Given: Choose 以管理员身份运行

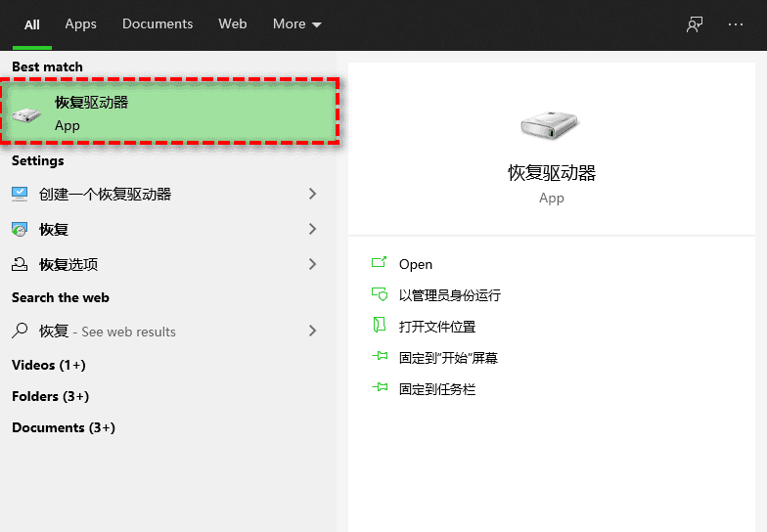Looking at the screenshot, I should (x=450, y=295).
